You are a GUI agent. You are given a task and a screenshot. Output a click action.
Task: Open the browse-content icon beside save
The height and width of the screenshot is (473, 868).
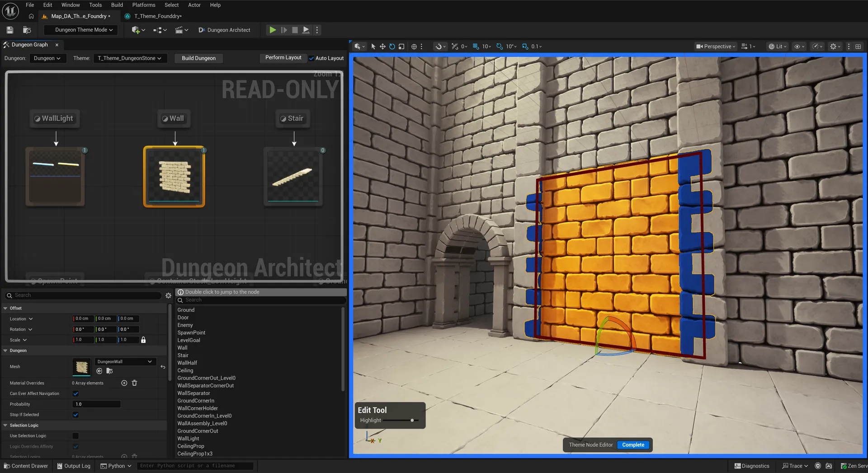click(27, 30)
